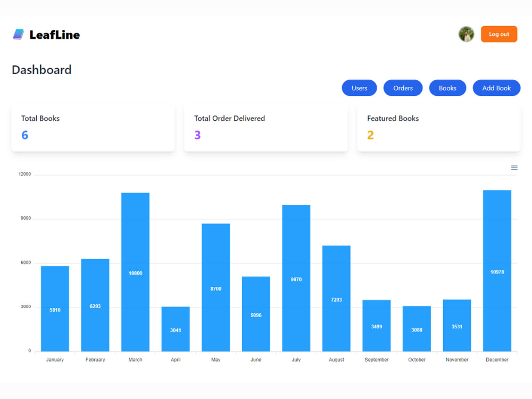Select the January bar showing 5810

click(x=55, y=309)
